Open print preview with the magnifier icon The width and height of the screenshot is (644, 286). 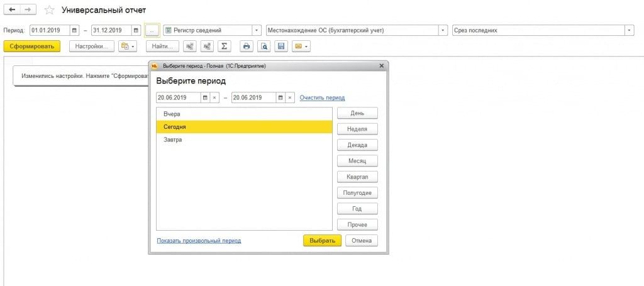264,47
